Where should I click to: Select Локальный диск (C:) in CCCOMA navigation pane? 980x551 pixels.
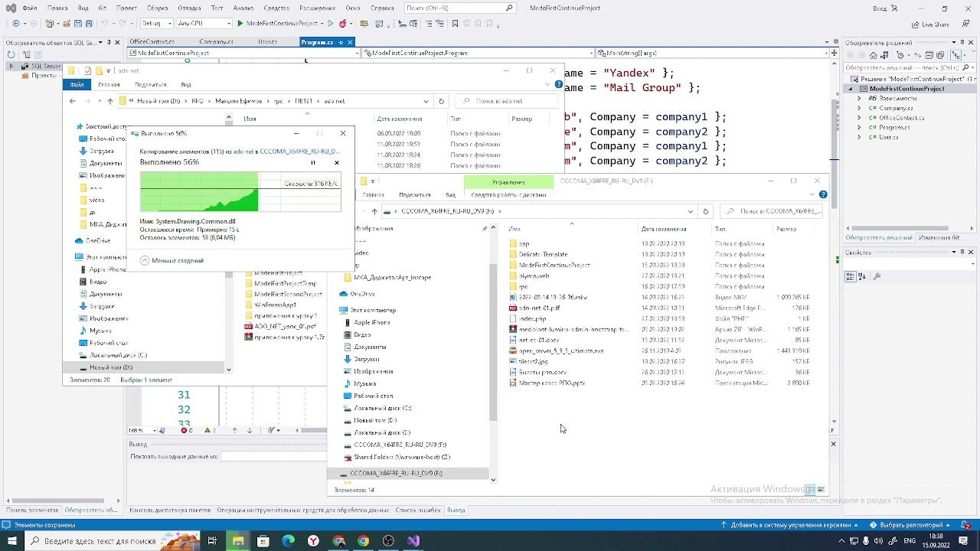(382, 408)
